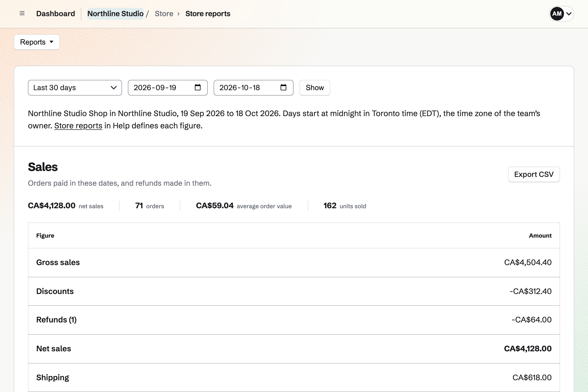Click the Show button

(315, 88)
